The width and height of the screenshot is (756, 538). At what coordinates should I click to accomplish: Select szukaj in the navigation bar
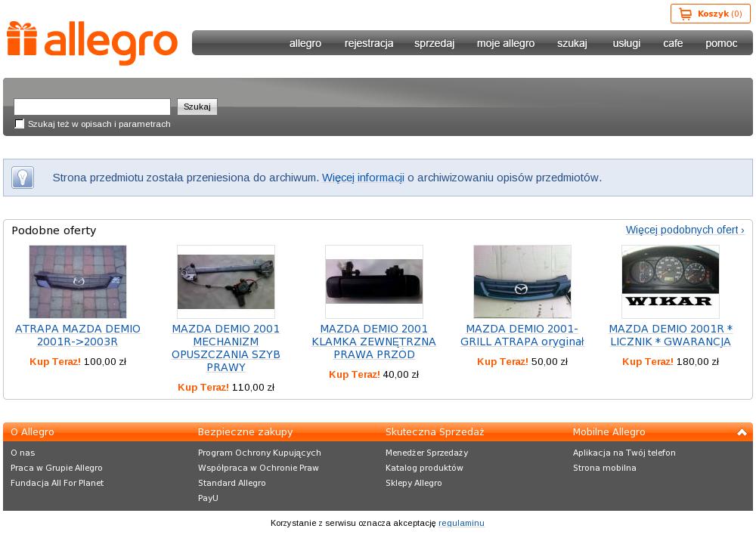pyautogui.click(x=572, y=43)
